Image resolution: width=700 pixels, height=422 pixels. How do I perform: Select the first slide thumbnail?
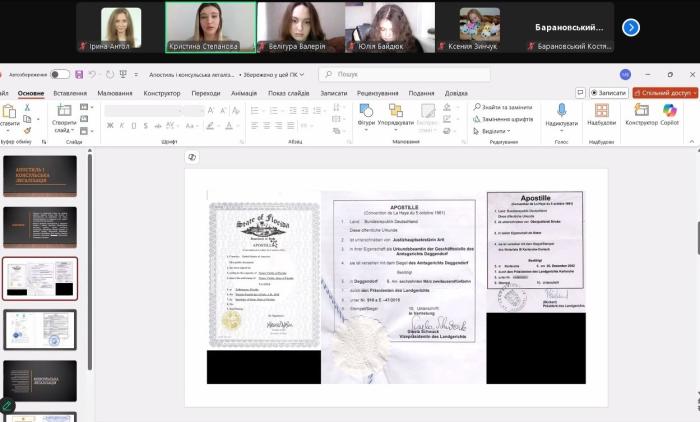pos(40,177)
